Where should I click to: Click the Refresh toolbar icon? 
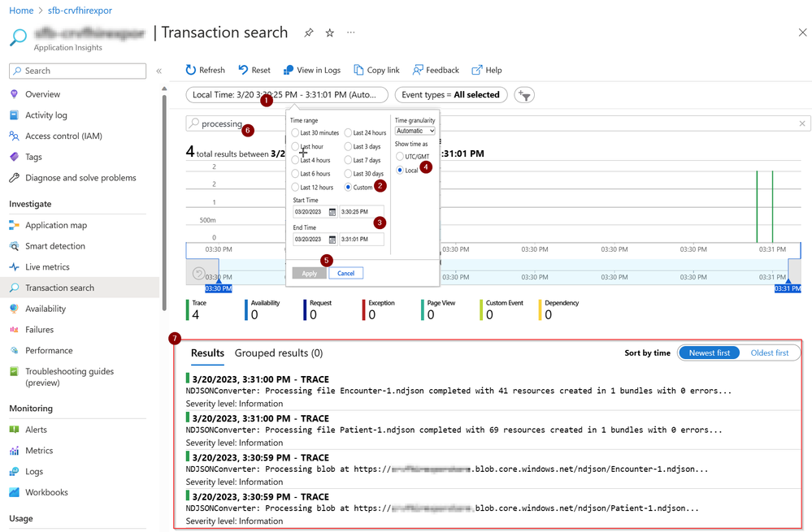point(190,70)
